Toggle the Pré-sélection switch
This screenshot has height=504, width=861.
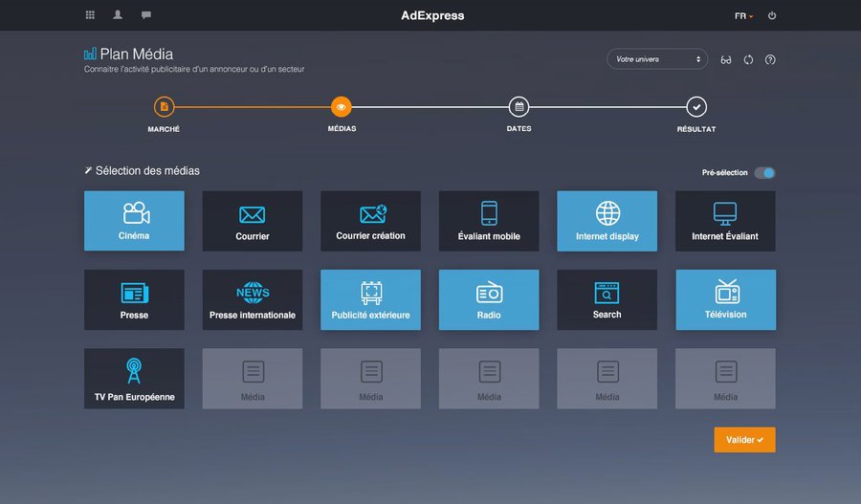[764, 173]
